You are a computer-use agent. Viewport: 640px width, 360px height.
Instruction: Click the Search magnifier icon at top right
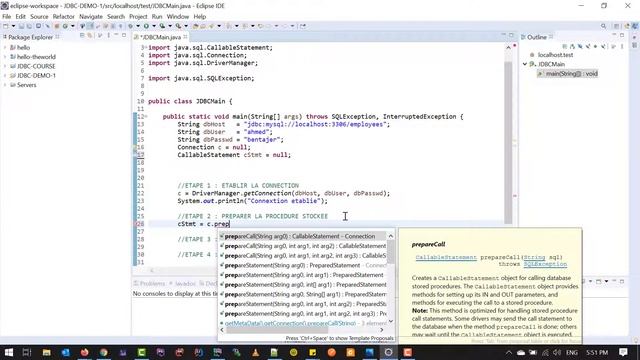[x=603, y=26]
